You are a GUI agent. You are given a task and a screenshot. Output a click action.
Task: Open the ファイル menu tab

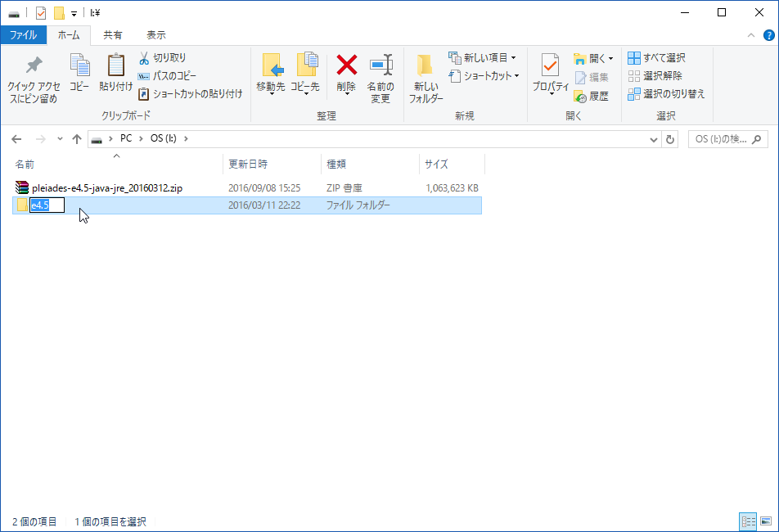tap(24, 35)
